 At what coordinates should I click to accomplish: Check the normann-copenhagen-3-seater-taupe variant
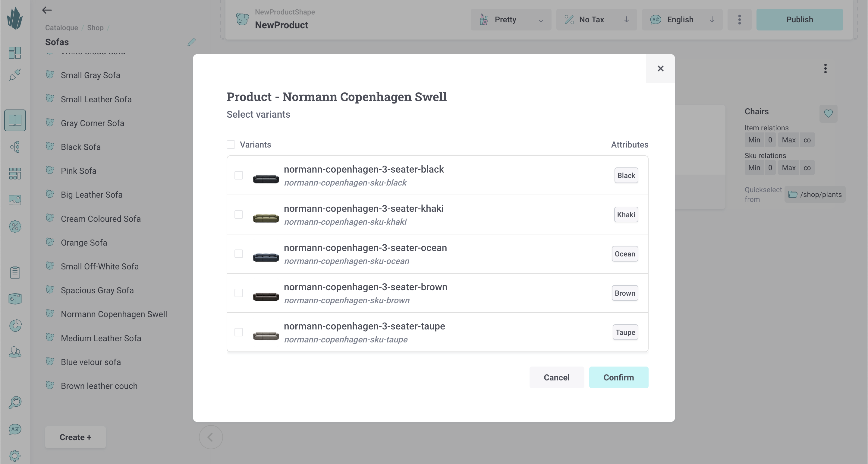[x=239, y=332]
